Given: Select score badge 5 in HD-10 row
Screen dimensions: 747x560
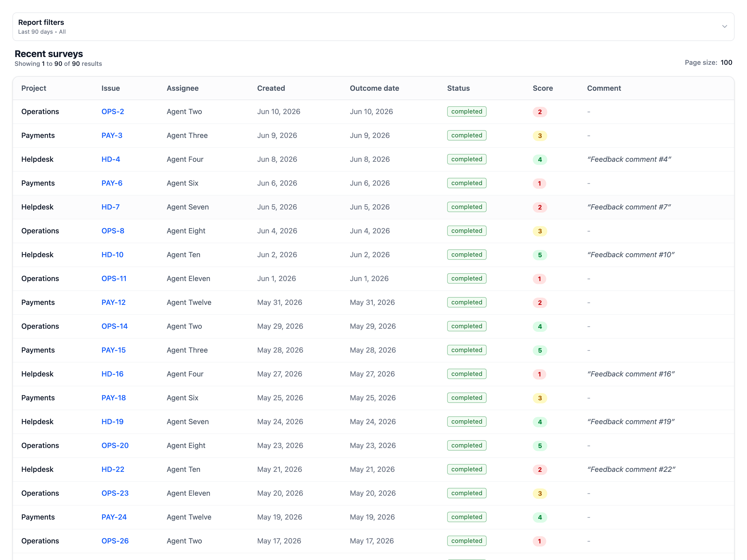Looking at the screenshot, I should click(x=540, y=255).
